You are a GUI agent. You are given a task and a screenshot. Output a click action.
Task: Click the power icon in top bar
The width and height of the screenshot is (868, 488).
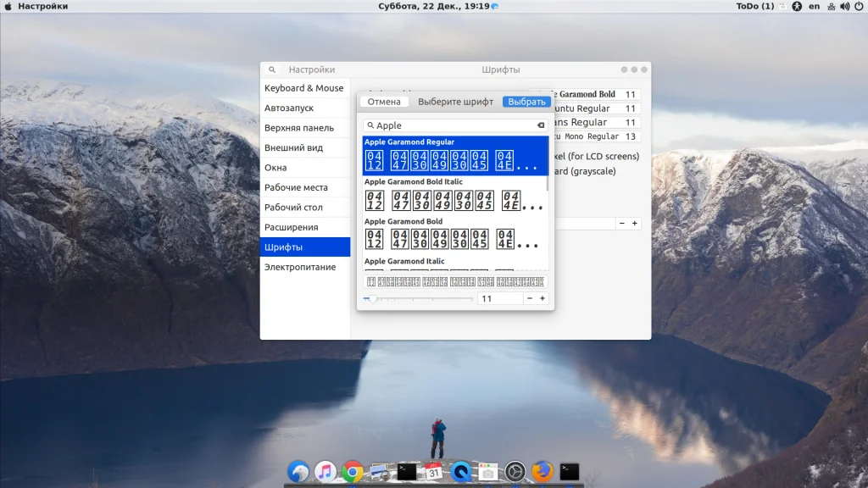click(x=860, y=6)
